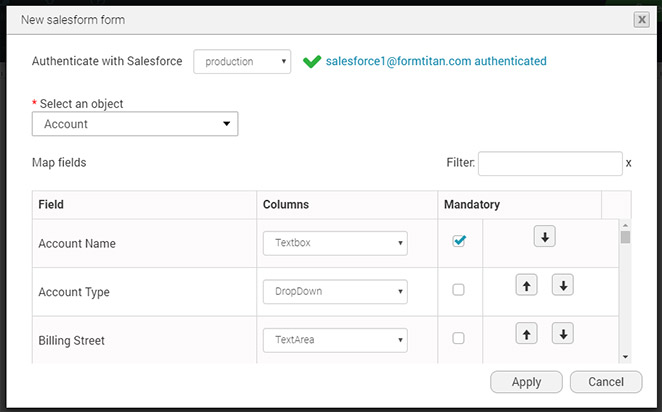Click salesforce1@formtitan.com authenticated link
The image size is (662, 412).
[x=436, y=61]
